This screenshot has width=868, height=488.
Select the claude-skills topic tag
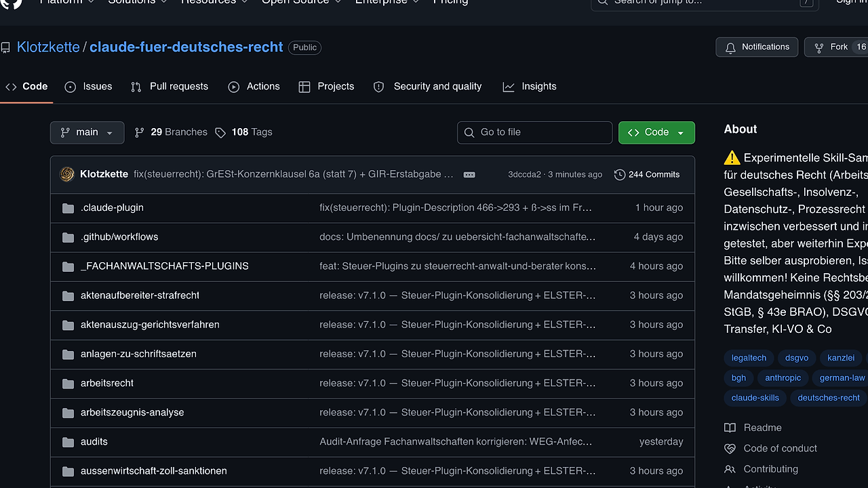pyautogui.click(x=755, y=398)
